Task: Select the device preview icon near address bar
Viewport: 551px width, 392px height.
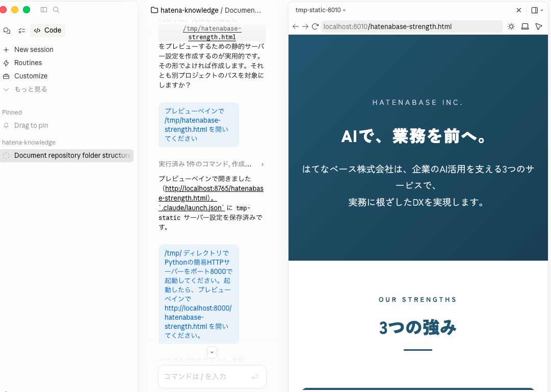Action: 525,26
